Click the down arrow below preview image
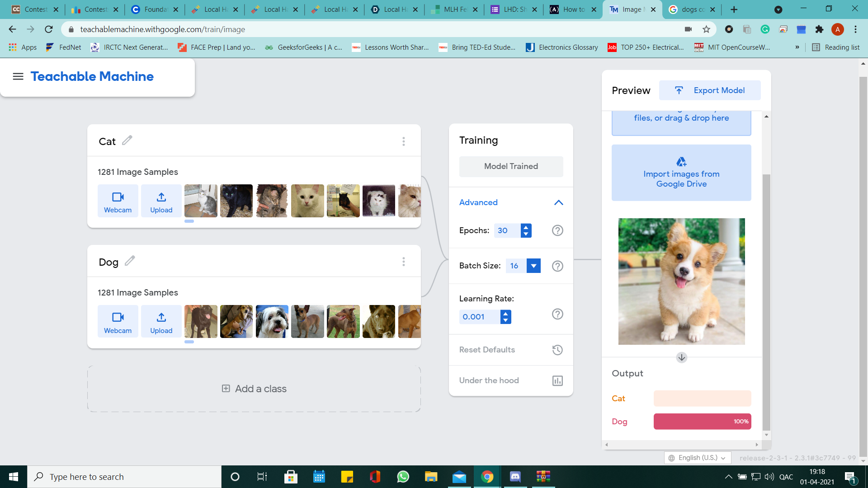 [681, 357]
